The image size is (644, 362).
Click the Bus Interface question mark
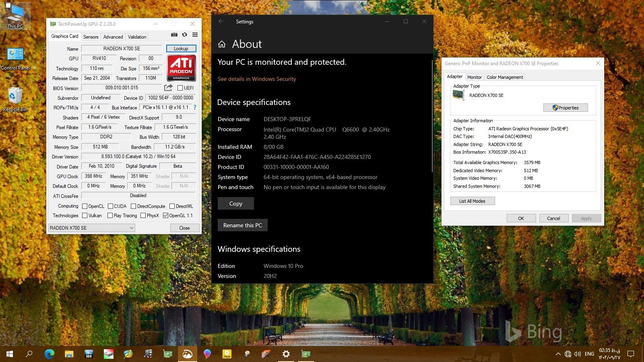point(195,107)
